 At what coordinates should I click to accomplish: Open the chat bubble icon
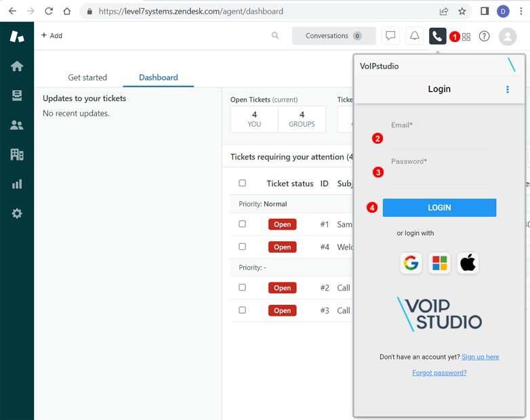[390, 36]
